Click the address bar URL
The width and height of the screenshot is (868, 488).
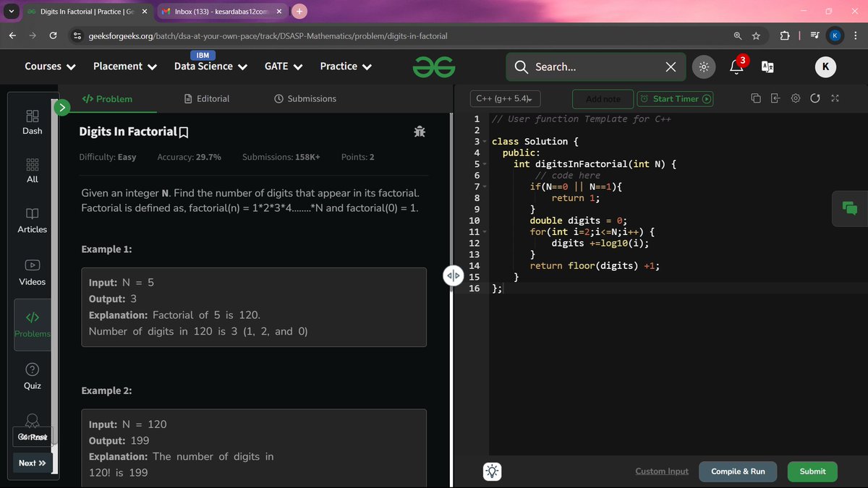click(268, 36)
